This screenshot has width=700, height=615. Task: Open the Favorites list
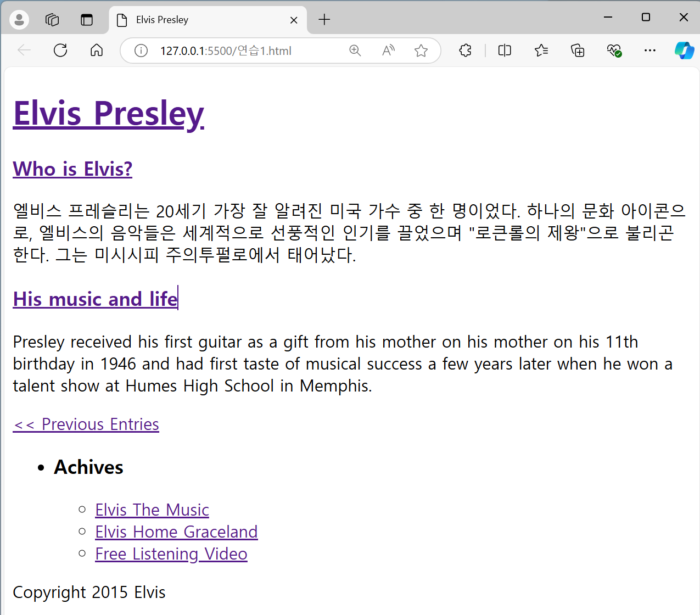(541, 51)
